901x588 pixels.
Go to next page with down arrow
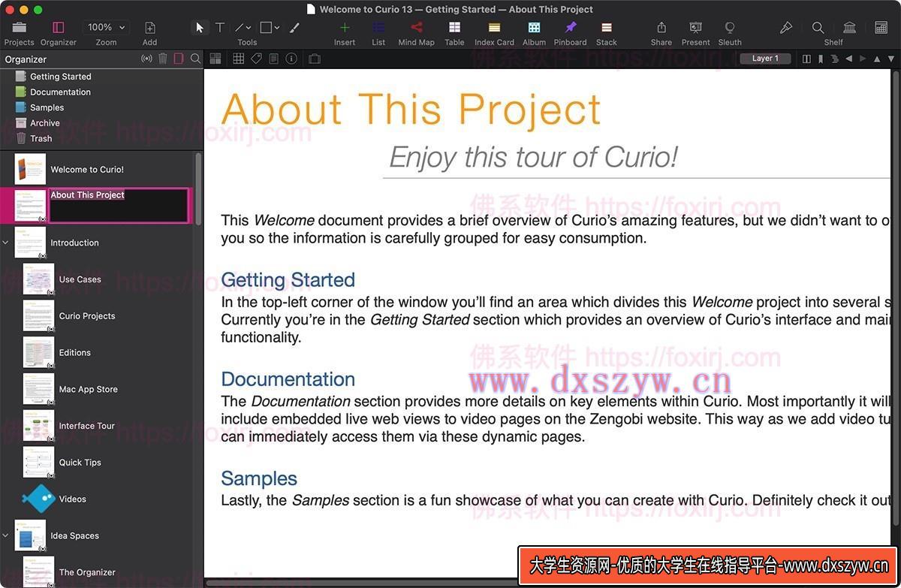890,59
